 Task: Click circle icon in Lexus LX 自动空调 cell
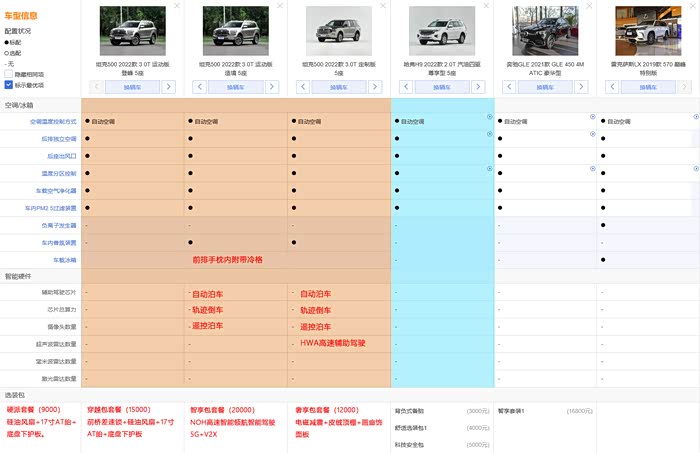point(696,116)
